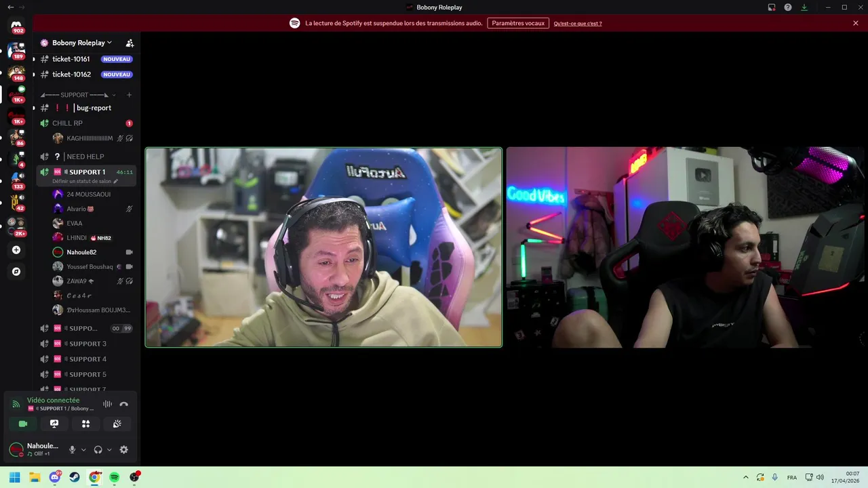Image resolution: width=868 pixels, height=488 pixels.
Task: Select user KAGHIIIIIIM in CHILL RP
Action: [x=94, y=138]
